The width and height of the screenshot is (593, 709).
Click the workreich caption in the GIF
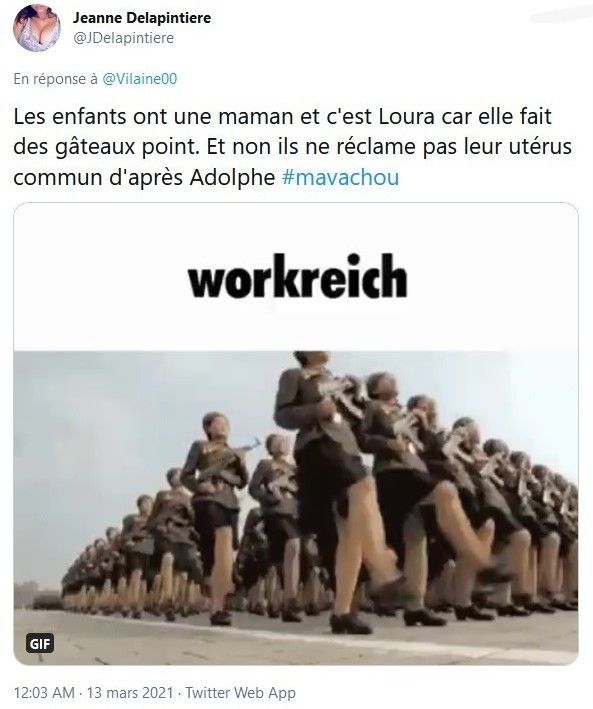point(298,276)
